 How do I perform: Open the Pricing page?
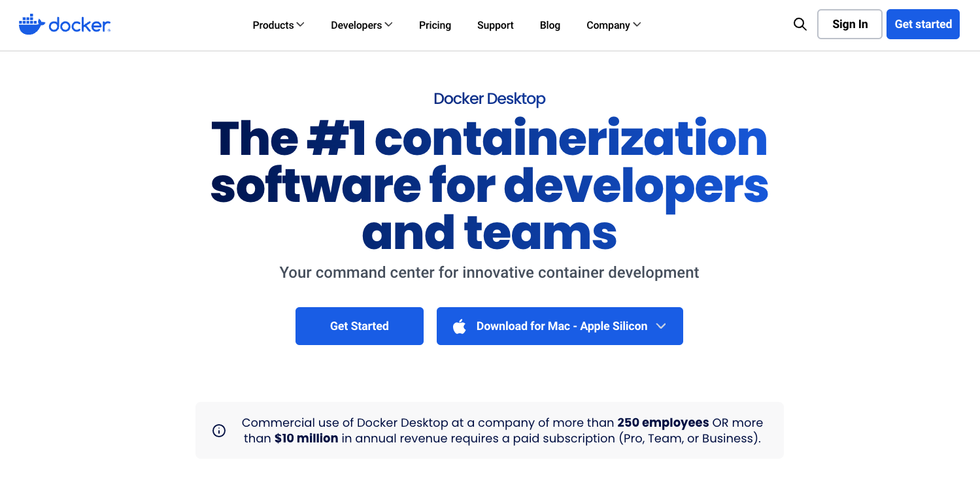(435, 25)
